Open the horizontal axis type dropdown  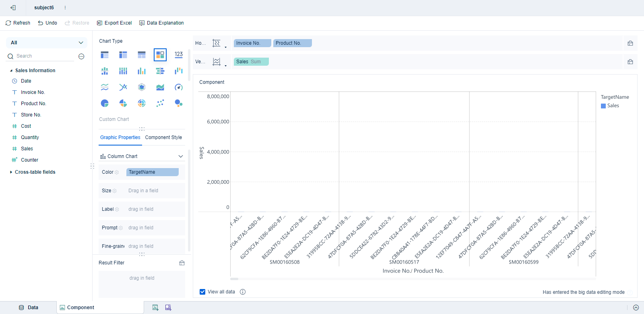pos(219,44)
